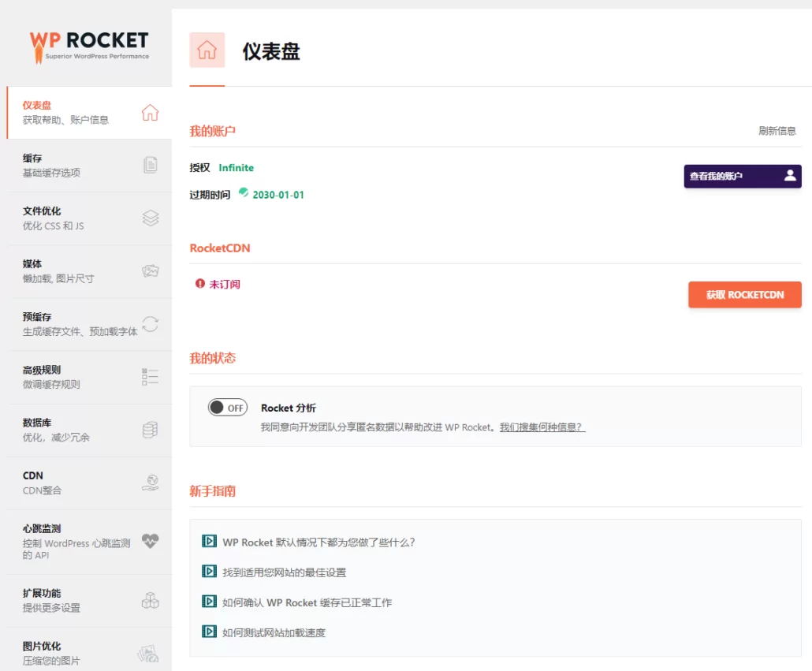Click the 获取 ROCKETCDN button

click(x=745, y=295)
